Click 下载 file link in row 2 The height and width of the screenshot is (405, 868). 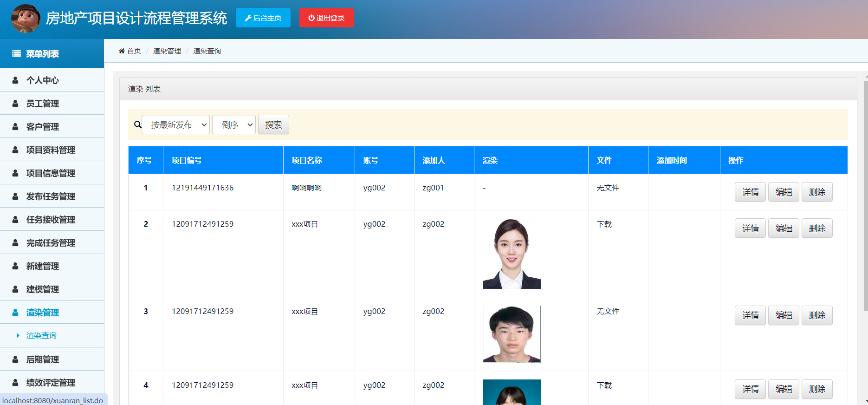604,224
